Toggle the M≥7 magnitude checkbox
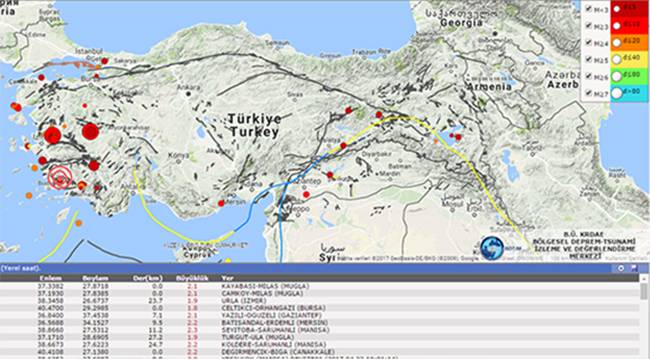 589,93
